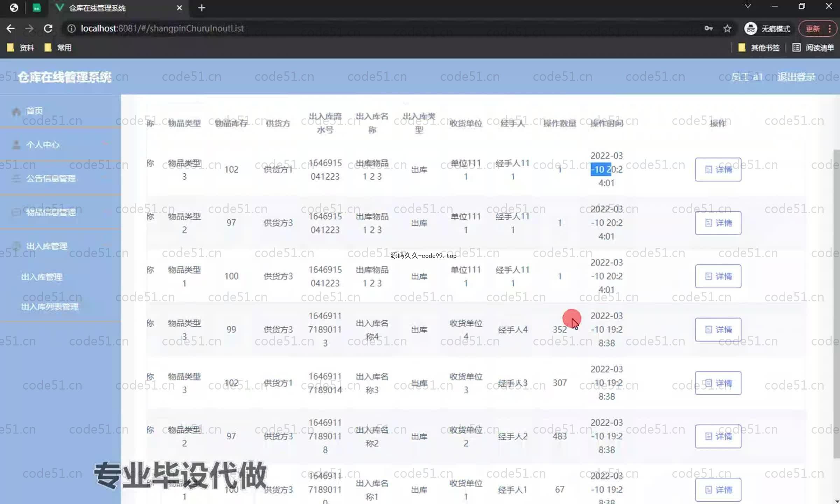Expand the 物品信息管理 sidebar menu
The image size is (840, 504).
coord(51,212)
